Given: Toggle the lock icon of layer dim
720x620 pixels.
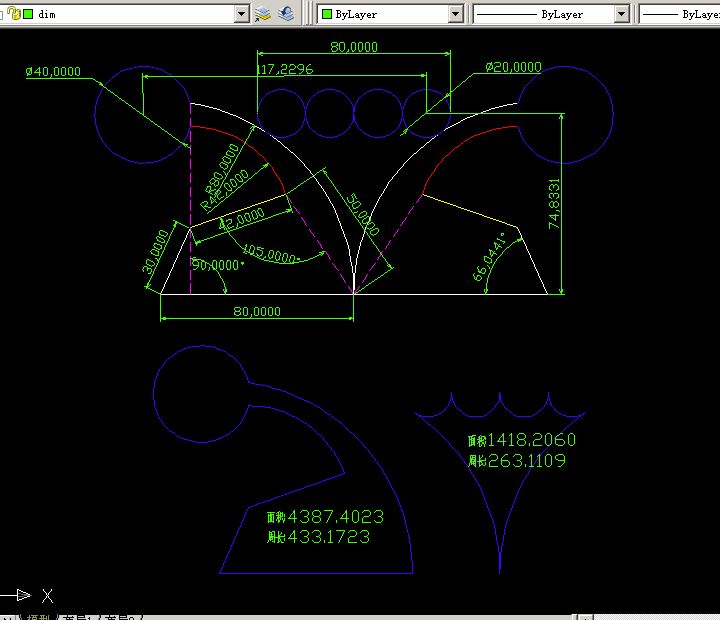Looking at the screenshot, I should click(x=14, y=14).
